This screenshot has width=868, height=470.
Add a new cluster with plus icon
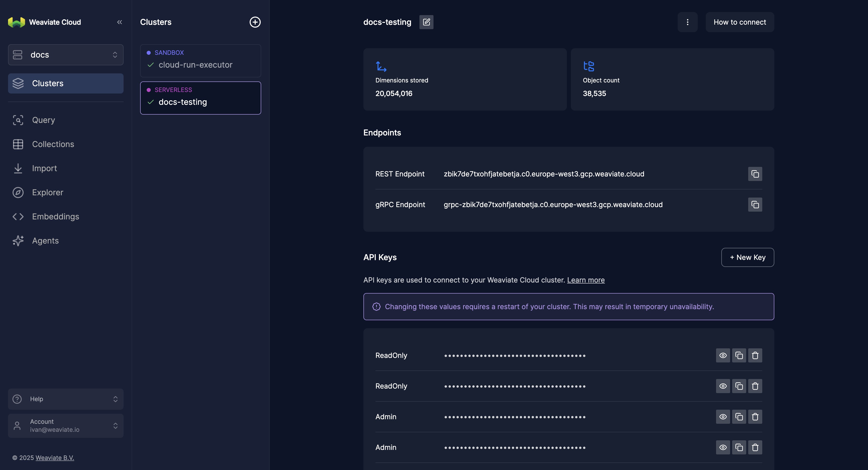point(255,22)
